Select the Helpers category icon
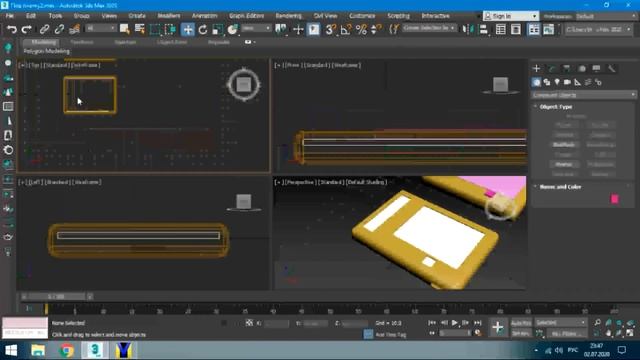 pos(578,82)
